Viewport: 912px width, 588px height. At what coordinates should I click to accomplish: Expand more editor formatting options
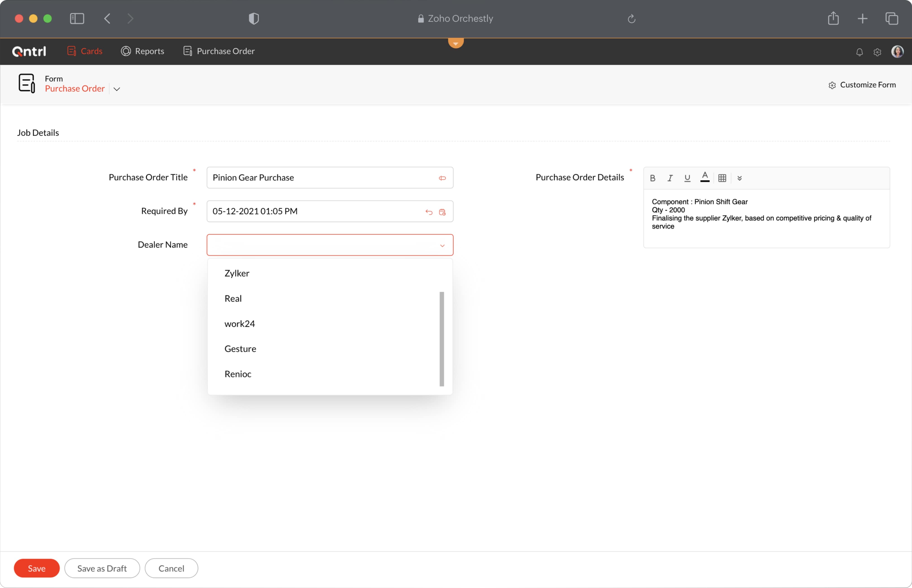click(x=739, y=178)
